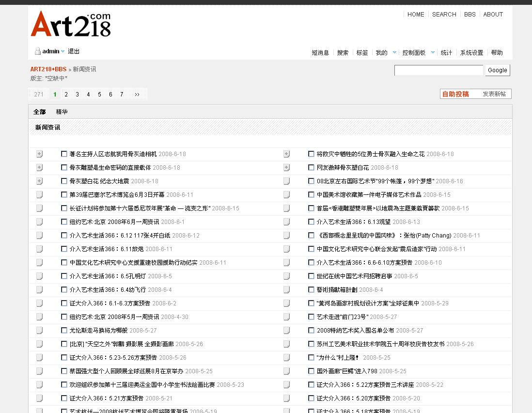Open thread 世纪在线中国艺术网招聘启事
Image resolution: width=532 pixels, height=413 pixels.
(x=354, y=276)
